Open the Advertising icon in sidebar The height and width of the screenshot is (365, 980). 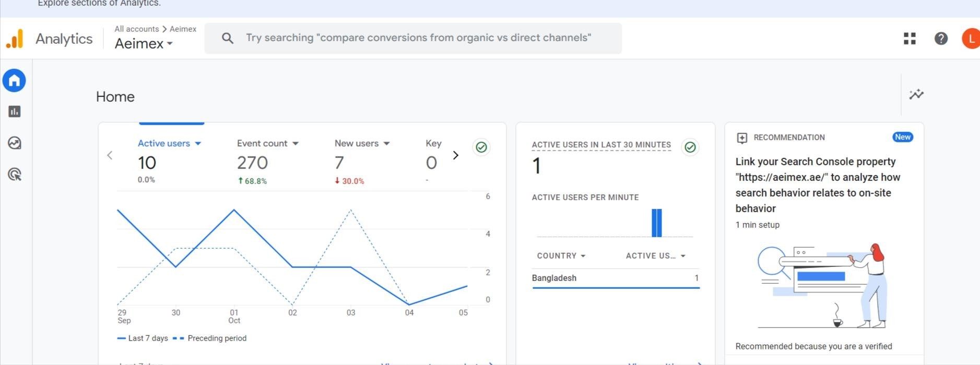14,174
